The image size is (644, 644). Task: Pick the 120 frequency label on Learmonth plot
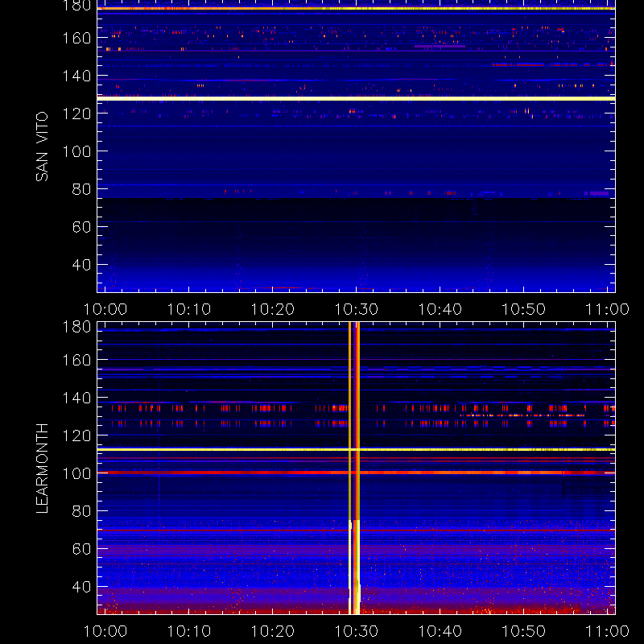pyautogui.click(x=76, y=436)
